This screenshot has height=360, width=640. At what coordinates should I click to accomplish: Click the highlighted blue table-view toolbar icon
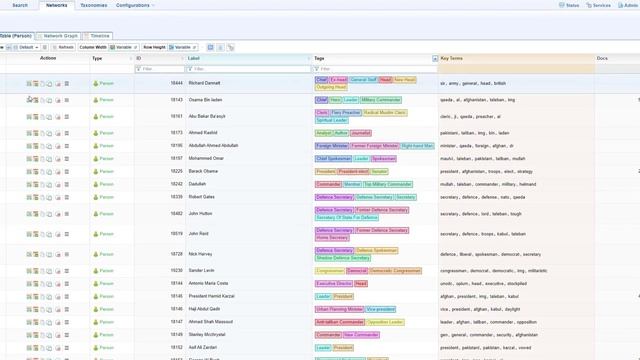[211, 47]
